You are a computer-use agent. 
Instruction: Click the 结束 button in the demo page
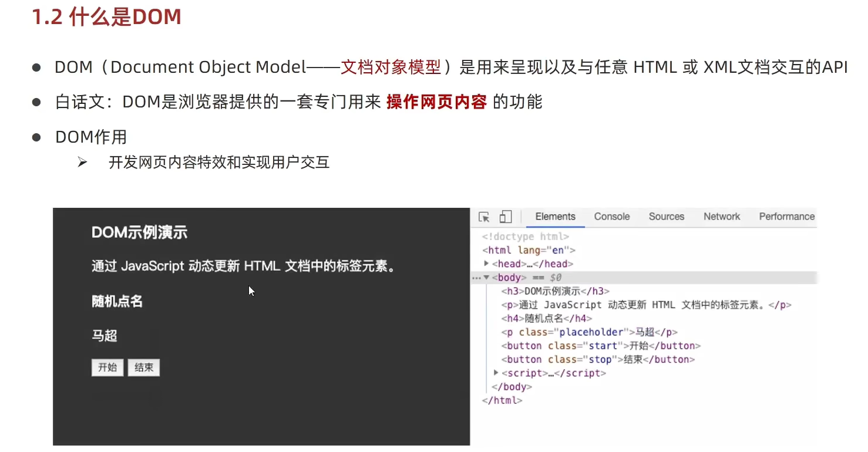[x=144, y=368]
